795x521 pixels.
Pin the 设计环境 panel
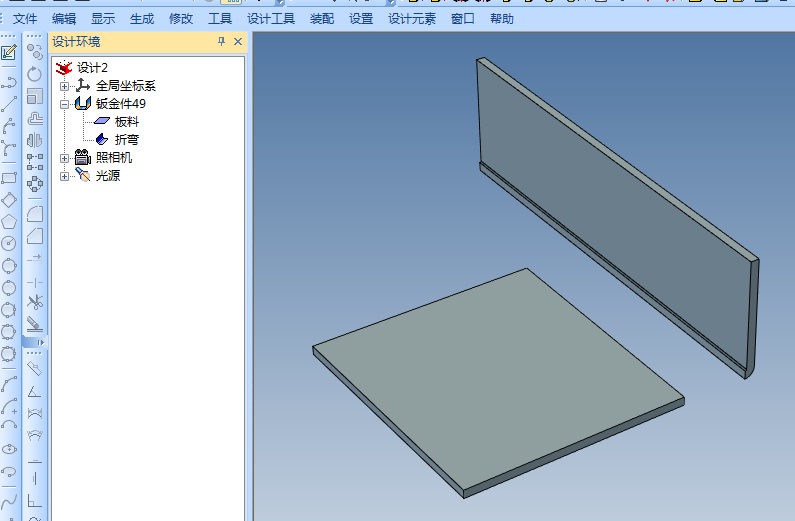tap(222, 42)
